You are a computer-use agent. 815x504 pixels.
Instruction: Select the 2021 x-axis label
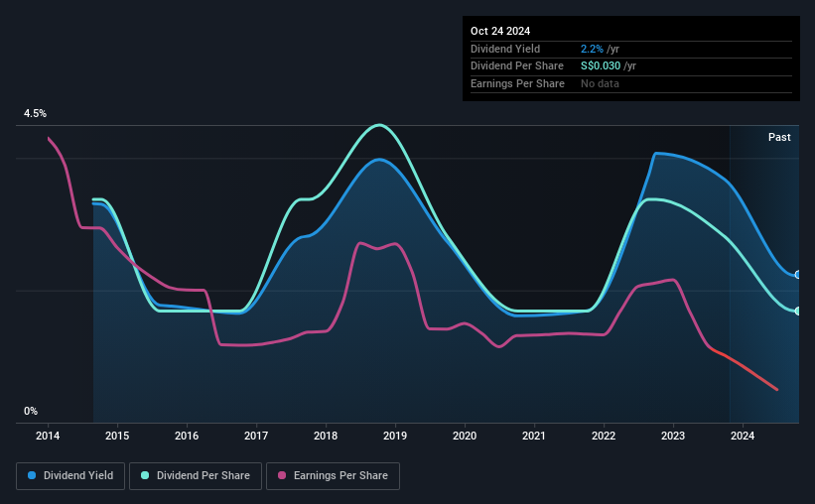pyautogui.click(x=534, y=436)
